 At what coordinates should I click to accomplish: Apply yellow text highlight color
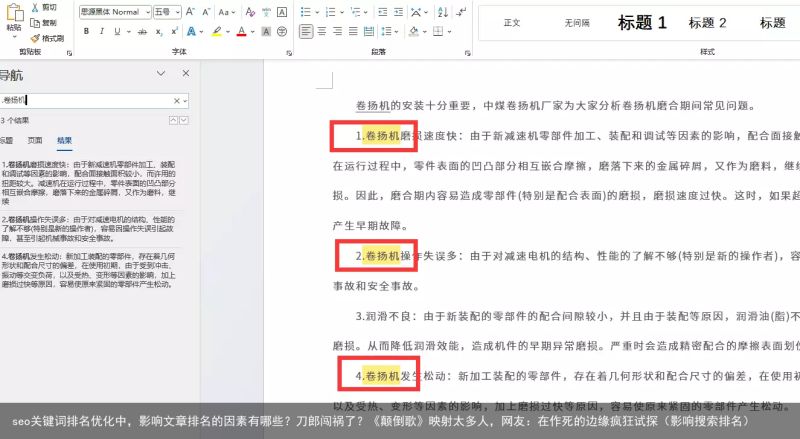[217, 31]
